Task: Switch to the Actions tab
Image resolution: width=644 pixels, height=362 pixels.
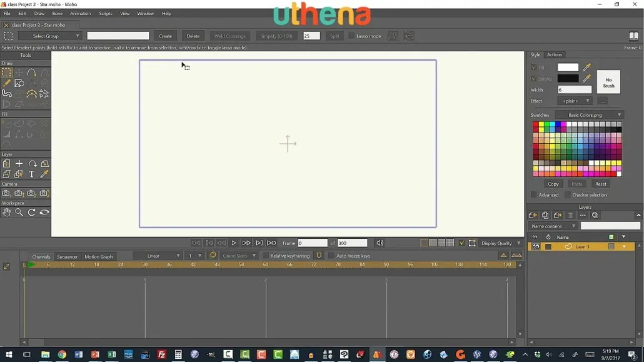Action: 554,54
